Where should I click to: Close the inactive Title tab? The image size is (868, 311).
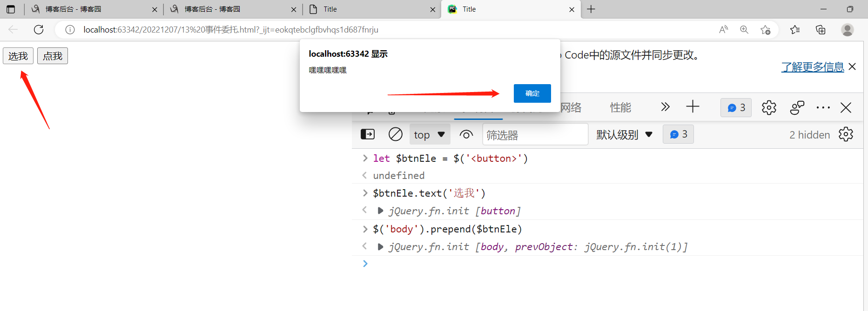pos(433,9)
